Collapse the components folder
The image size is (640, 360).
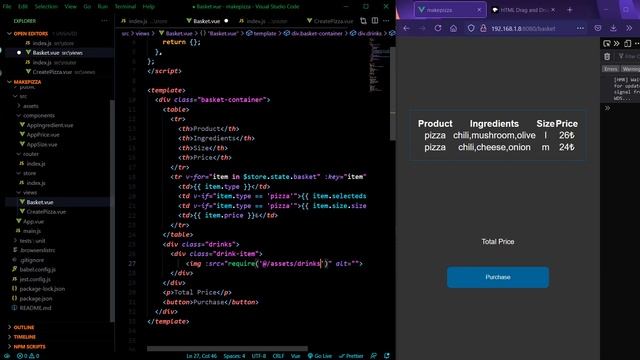39,116
